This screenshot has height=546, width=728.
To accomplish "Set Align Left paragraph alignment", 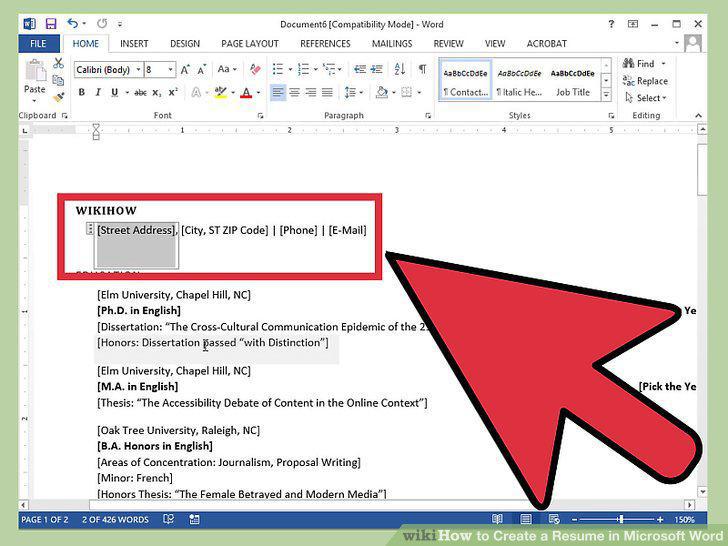I will pos(278,92).
